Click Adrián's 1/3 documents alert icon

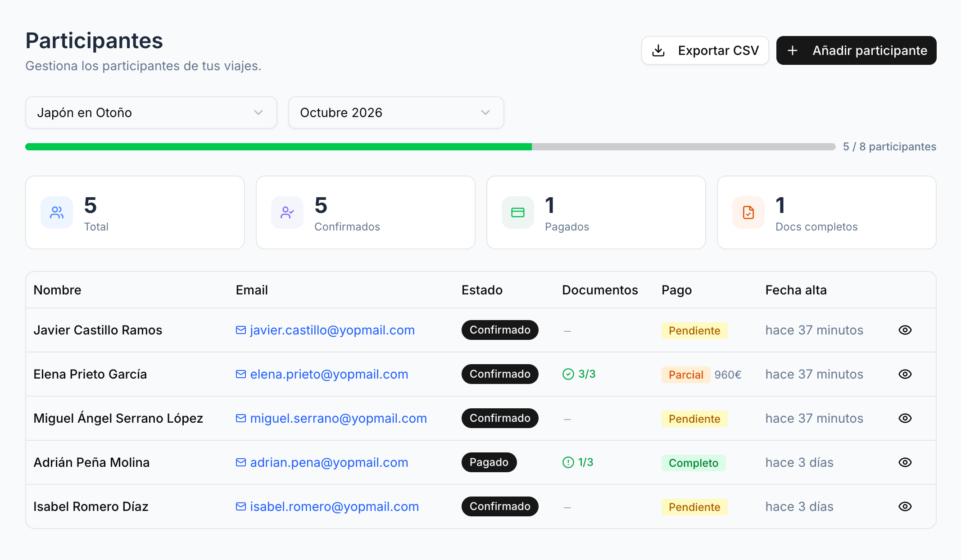coord(568,462)
